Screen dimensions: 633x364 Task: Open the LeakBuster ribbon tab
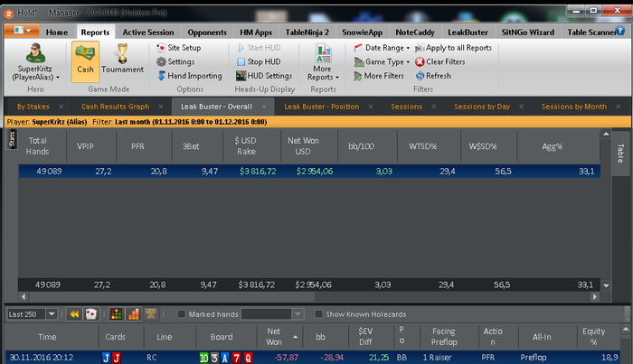click(468, 33)
